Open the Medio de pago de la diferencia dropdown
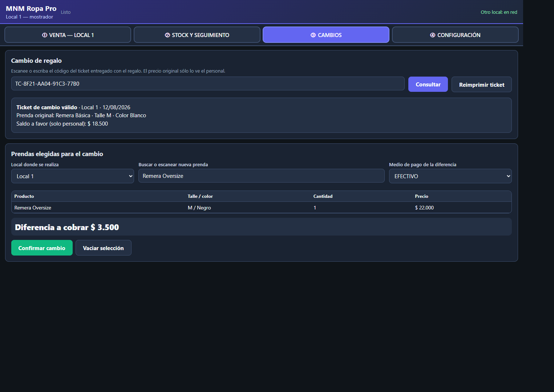The height and width of the screenshot is (392, 554). [x=450, y=176]
